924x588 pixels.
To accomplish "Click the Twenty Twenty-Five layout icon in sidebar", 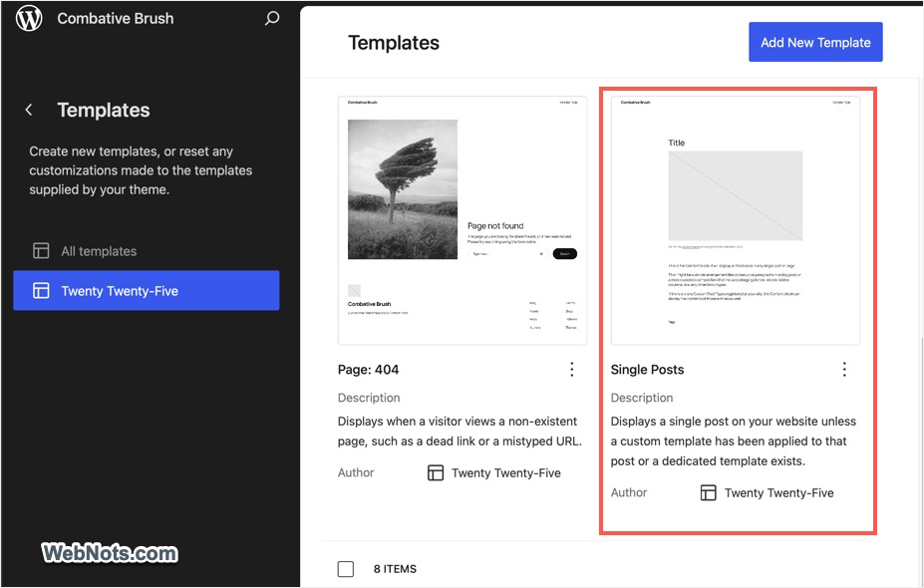I will tap(41, 290).
